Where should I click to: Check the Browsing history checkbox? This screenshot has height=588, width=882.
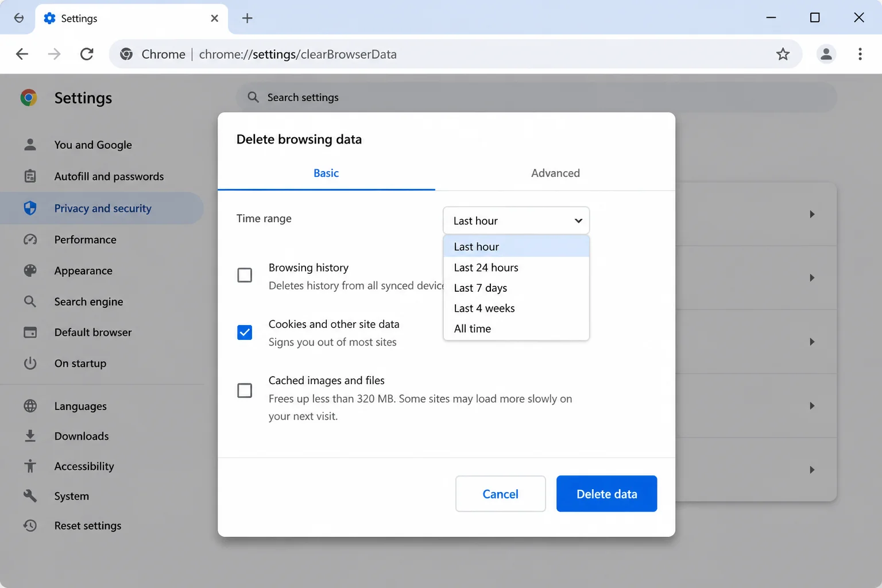[245, 275]
